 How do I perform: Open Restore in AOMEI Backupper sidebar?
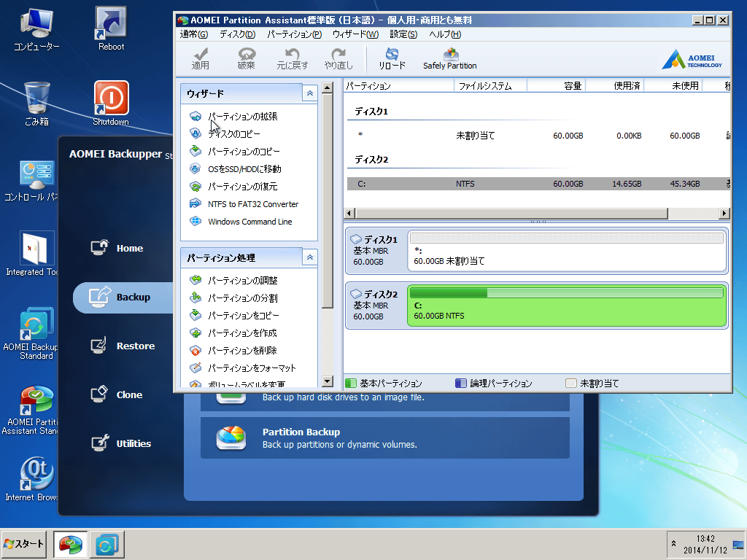pyautogui.click(x=123, y=346)
